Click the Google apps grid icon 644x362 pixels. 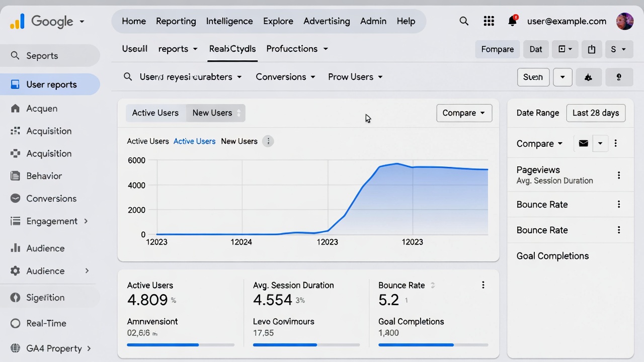(489, 21)
